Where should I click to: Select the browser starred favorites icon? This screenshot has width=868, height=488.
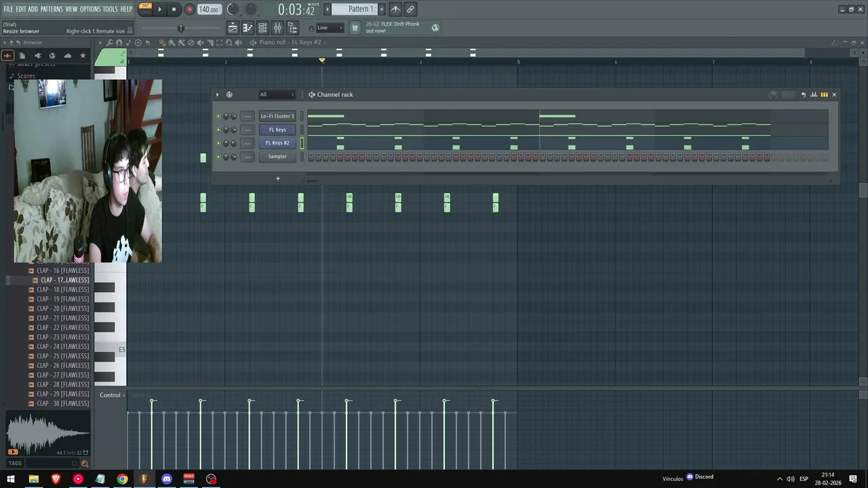[x=83, y=56]
